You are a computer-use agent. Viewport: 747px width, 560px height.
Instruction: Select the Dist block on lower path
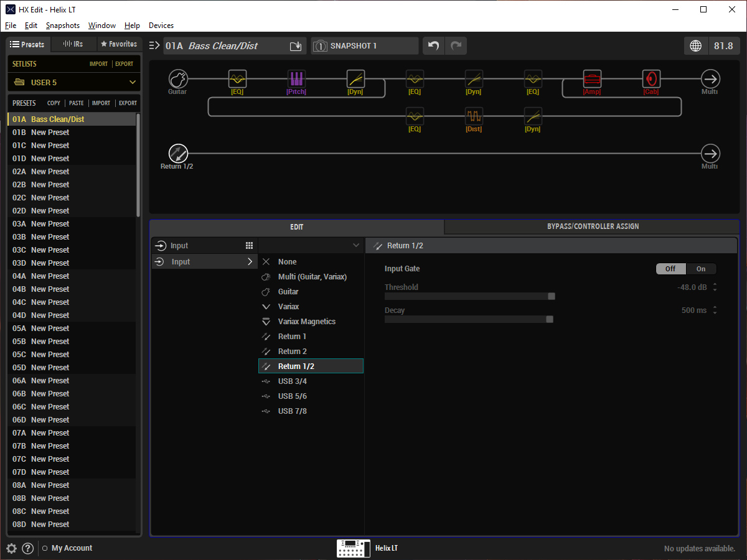[x=474, y=116]
